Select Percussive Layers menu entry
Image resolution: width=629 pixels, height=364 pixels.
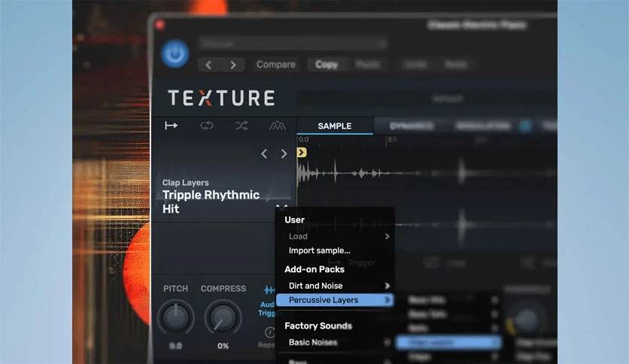point(335,300)
